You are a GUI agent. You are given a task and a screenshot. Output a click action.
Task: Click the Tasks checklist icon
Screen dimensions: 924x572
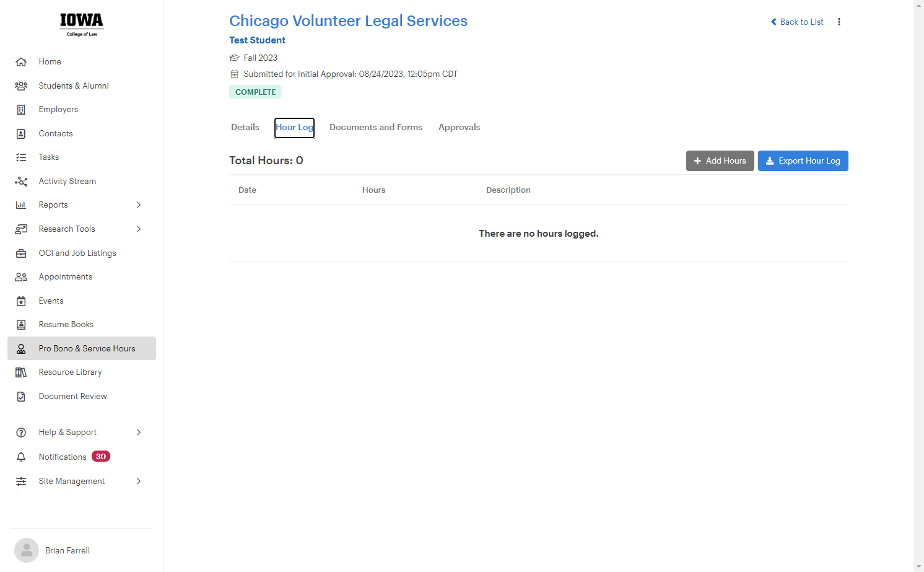[21, 157]
